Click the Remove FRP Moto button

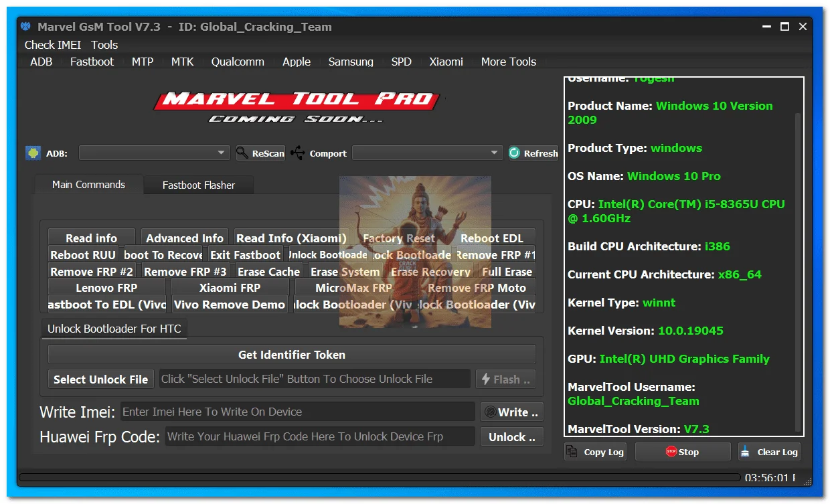coord(477,288)
